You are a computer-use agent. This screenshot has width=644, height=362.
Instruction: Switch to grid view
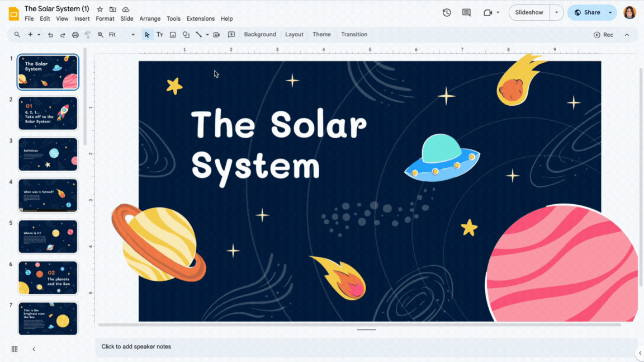point(15,349)
